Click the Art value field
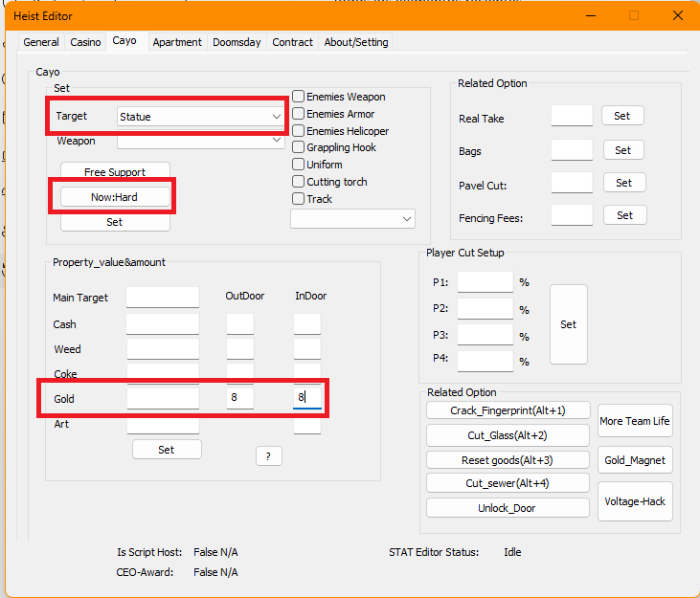 (163, 426)
